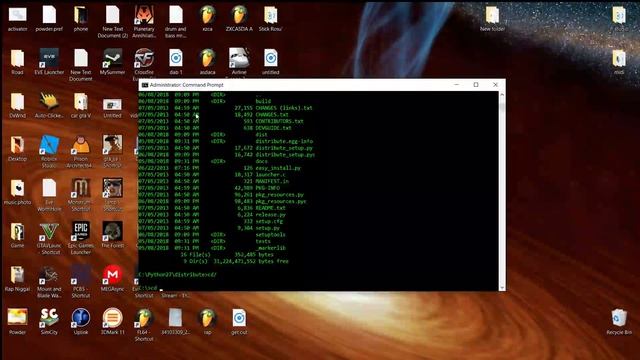
Task: Open the activator desktop icon
Action: 18,19
